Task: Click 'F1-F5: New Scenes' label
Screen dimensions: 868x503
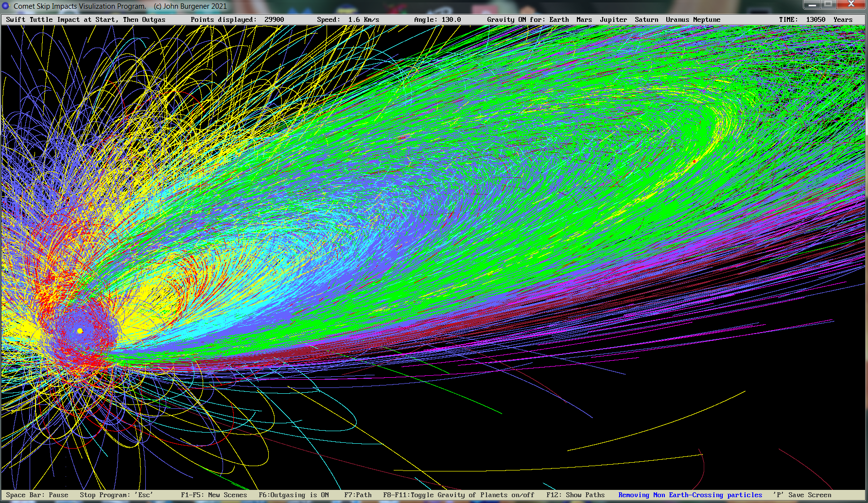Action: [214, 495]
